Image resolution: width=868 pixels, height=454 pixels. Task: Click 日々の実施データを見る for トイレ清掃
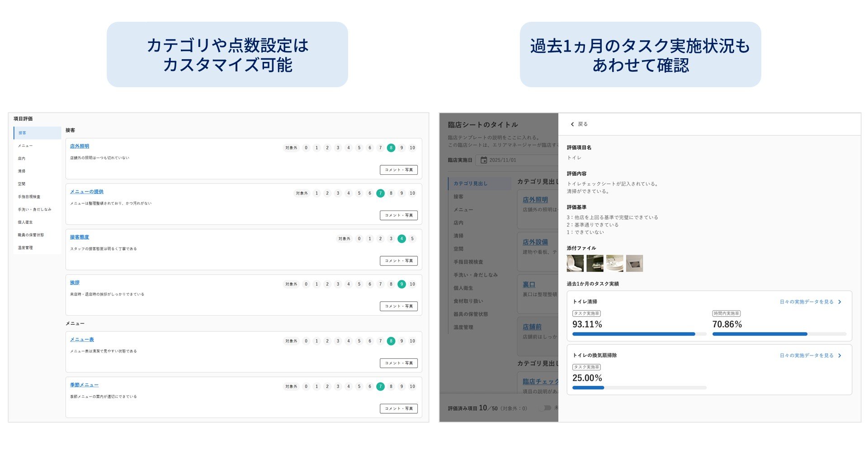point(807,302)
